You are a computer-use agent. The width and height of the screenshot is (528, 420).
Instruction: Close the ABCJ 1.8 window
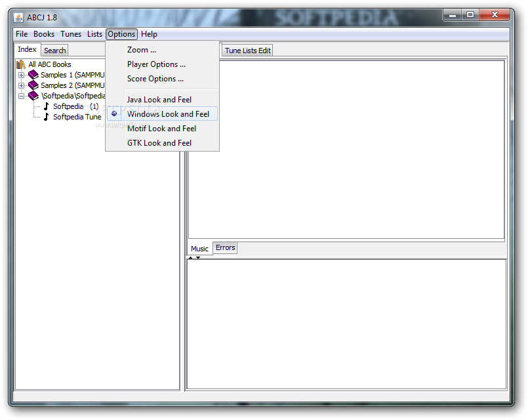(x=495, y=15)
